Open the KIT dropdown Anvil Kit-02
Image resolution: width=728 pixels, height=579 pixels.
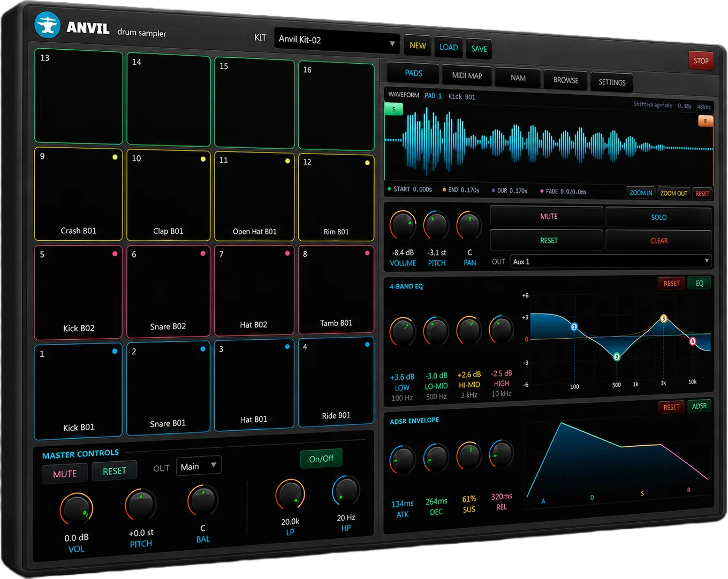pos(337,41)
